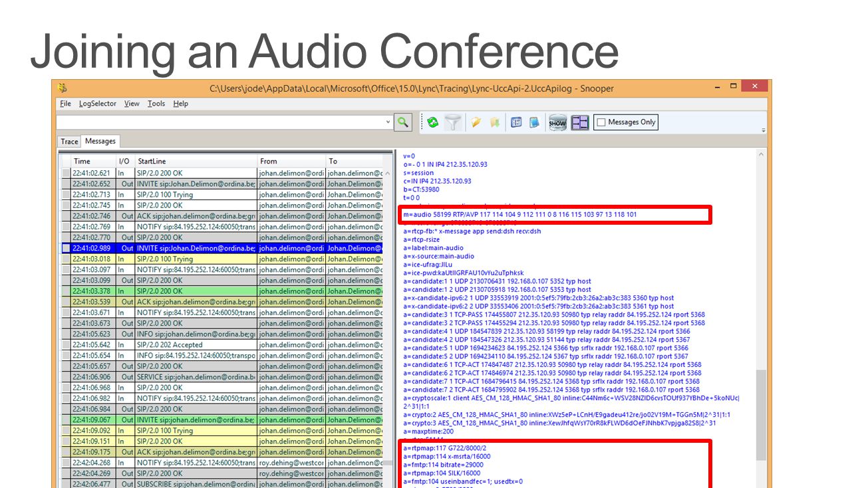
Task: Select the ACK message at 22:41:02.746
Action: pos(221,216)
